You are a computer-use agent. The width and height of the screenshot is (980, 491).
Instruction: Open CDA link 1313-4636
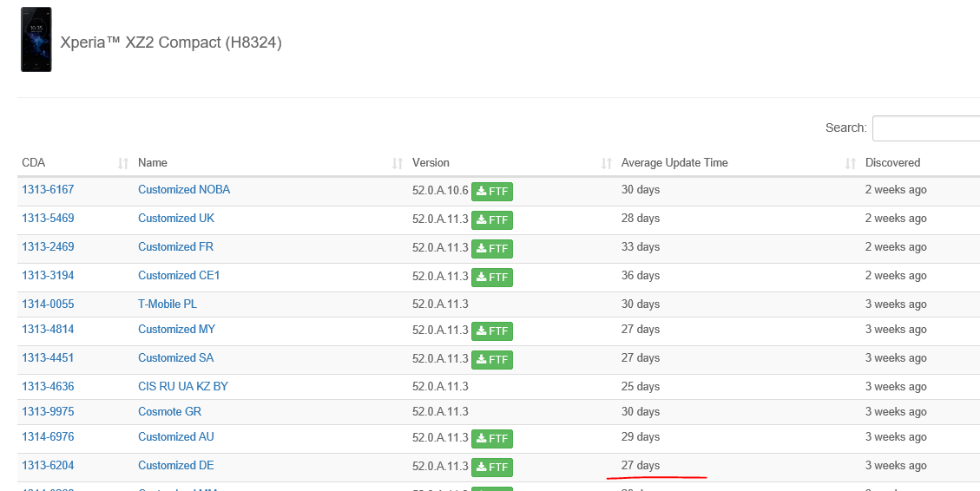point(48,387)
